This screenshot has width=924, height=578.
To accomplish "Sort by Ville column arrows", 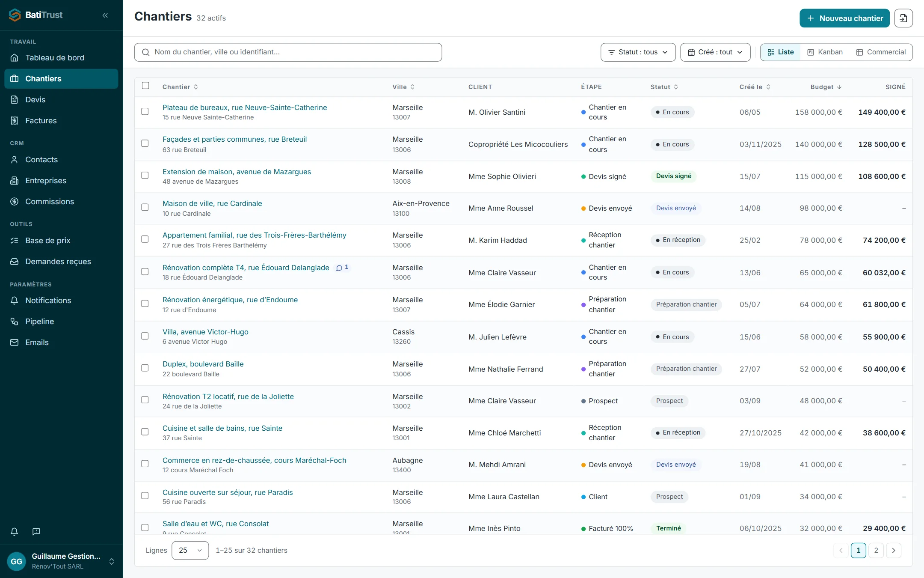I will tap(412, 87).
